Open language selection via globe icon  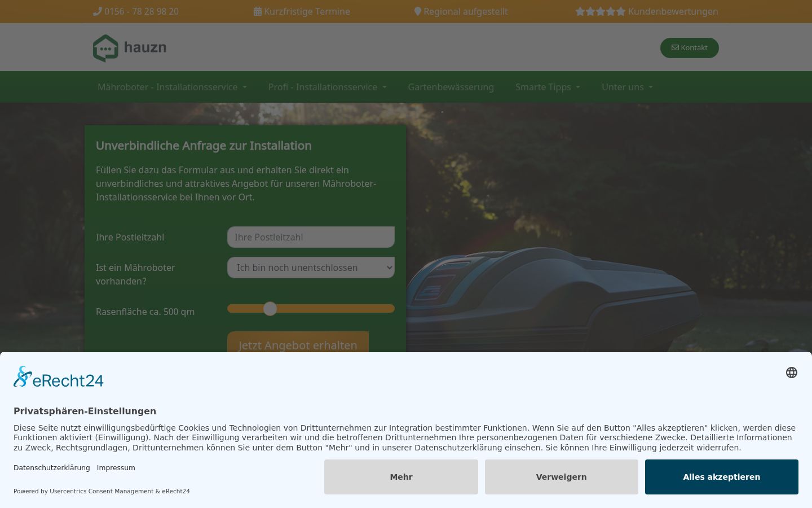click(x=792, y=373)
